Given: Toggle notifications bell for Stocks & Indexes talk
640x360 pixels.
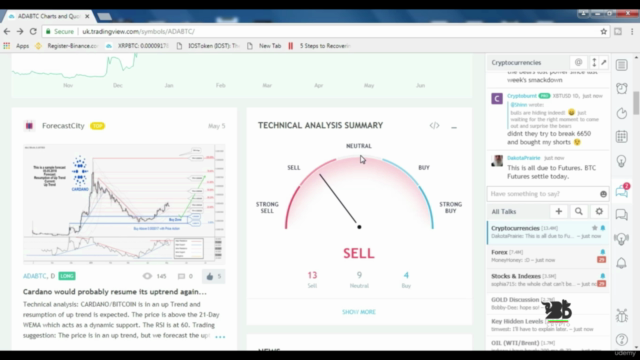Looking at the screenshot, I should [602, 276].
